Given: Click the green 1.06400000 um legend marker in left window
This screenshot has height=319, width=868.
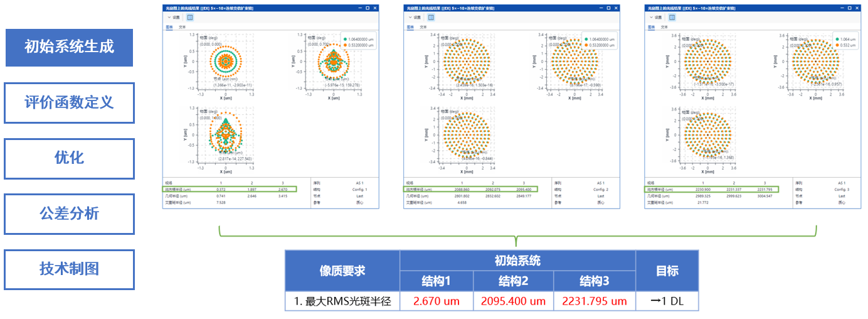Looking at the screenshot, I should pos(345,39).
